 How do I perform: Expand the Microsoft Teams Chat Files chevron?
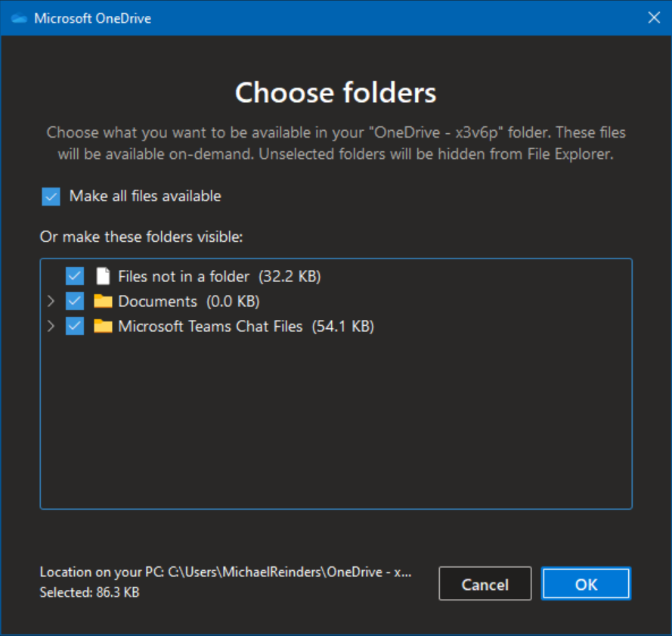pos(51,326)
